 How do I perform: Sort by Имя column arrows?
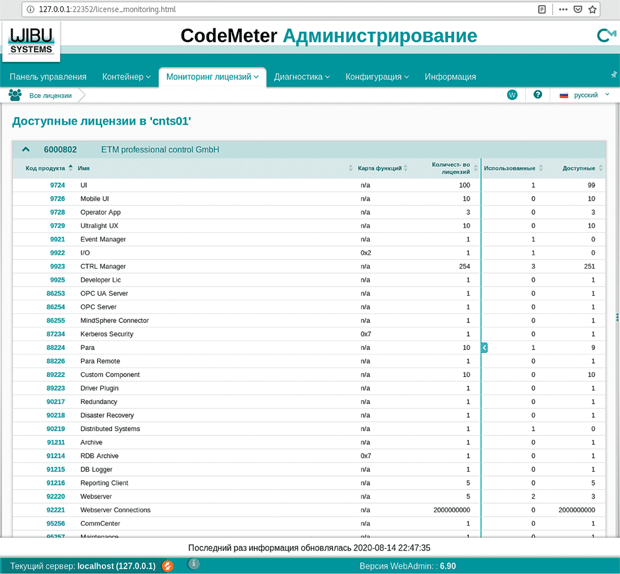coord(350,168)
